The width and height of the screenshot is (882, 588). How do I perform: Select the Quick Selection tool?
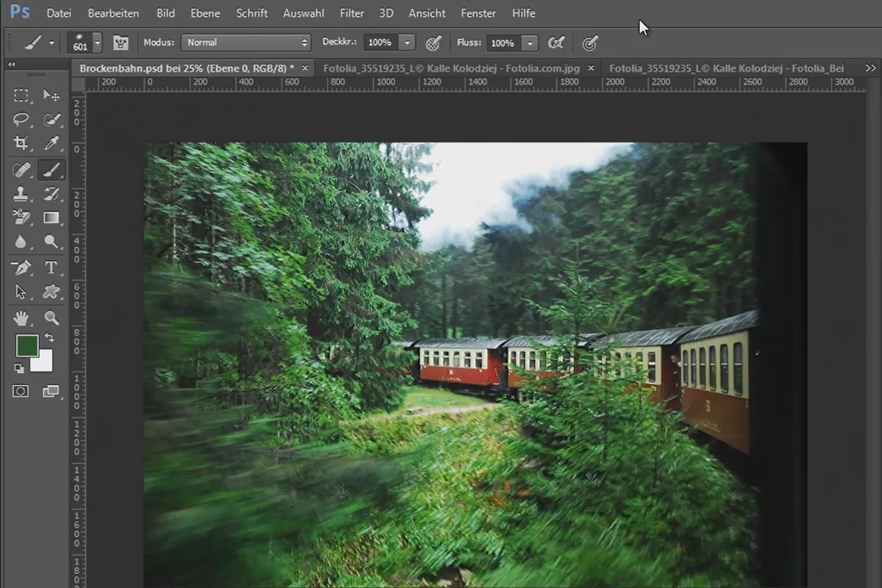[x=51, y=119]
